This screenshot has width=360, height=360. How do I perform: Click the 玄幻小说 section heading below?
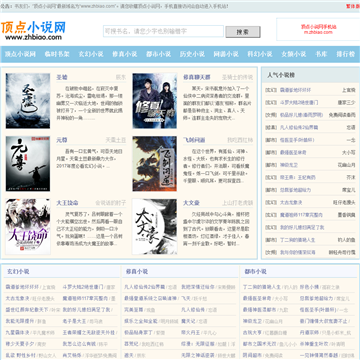[18, 272]
